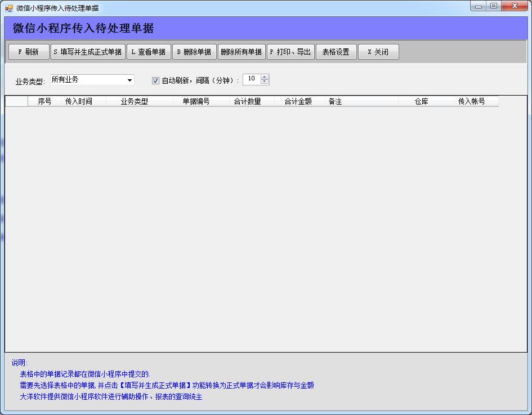Screen dimensions: 532x415
Task: Increase refresh interval with up arrow
Action: 265,77
